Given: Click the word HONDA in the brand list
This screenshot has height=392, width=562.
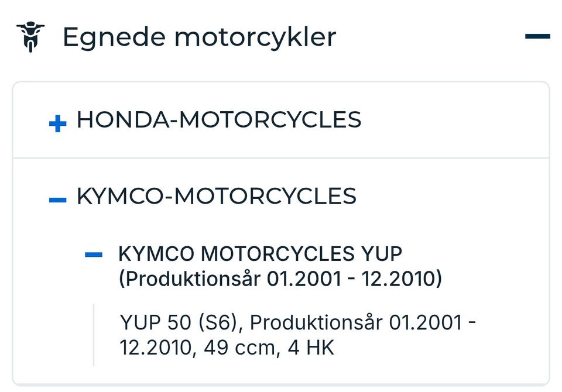Looking at the screenshot, I should 121,120.
